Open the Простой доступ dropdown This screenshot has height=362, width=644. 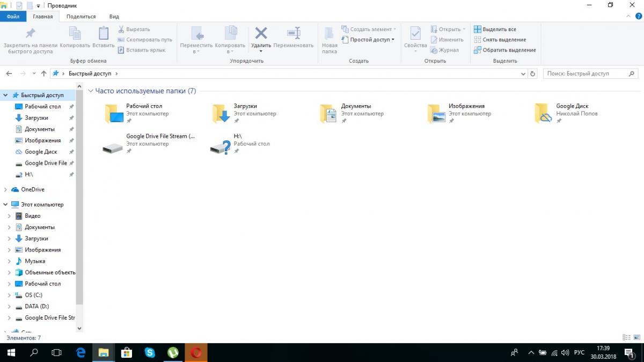371,40
